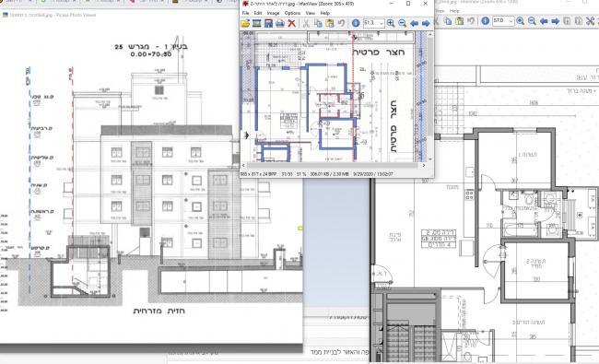Open the File menu
The width and height of the screenshot is (599, 364).
click(x=246, y=13)
